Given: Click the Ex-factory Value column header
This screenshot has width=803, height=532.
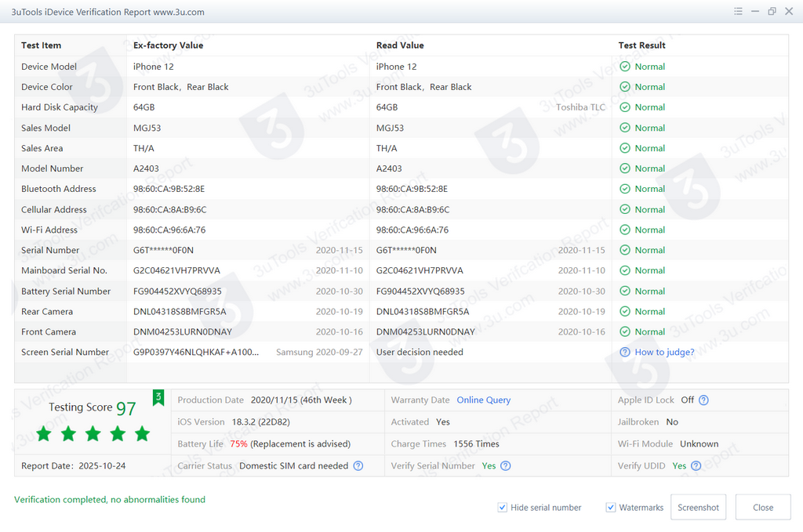Looking at the screenshot, I should click(x=168, y=45).
